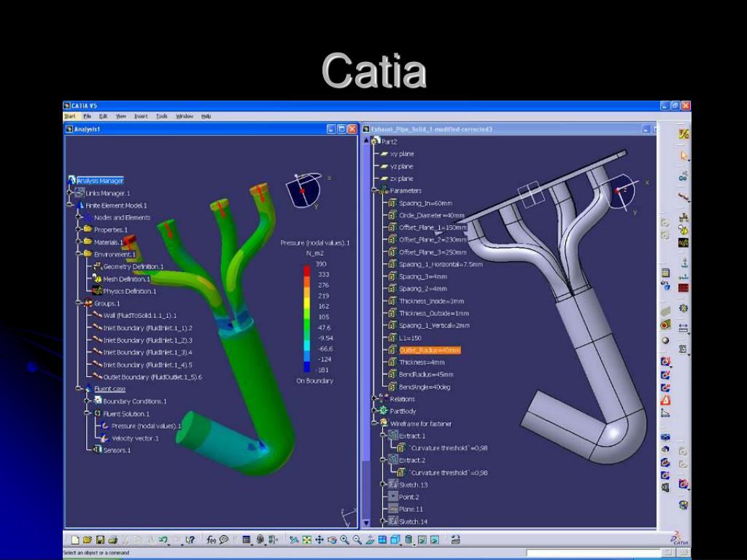This screenshot has height=560, width=747.
Task: Expand the Properties.1 tree node
Action: [x=79, y=230]
